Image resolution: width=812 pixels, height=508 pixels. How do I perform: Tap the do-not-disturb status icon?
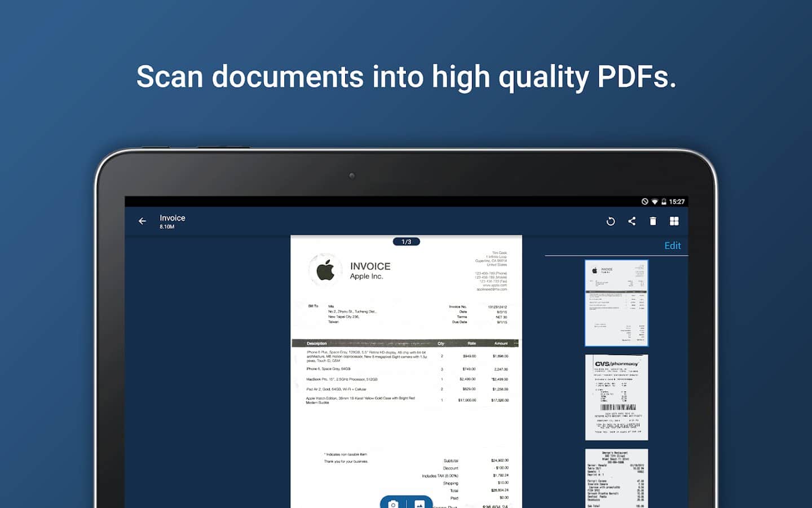(x=645, y=202)
